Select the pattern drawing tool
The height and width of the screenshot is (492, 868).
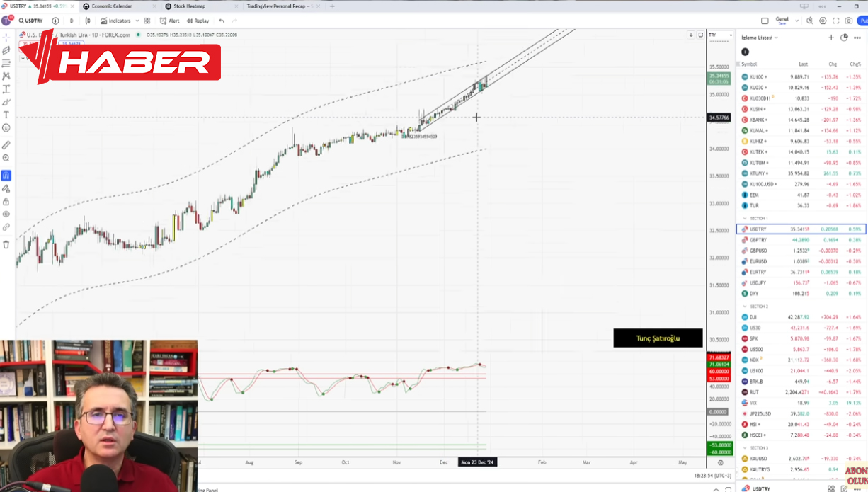6,76
